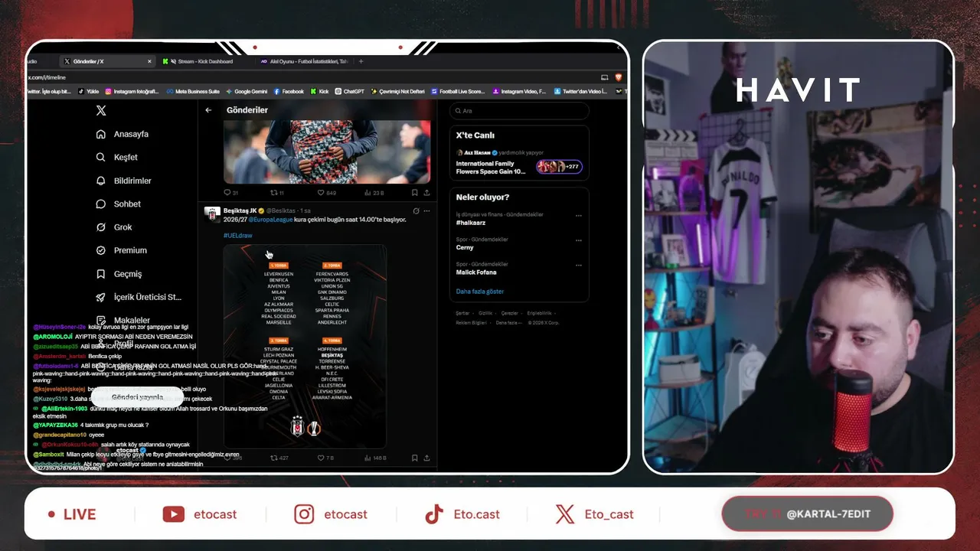Open Premium subscription page

pyautogui.click(x=121, y=250)
